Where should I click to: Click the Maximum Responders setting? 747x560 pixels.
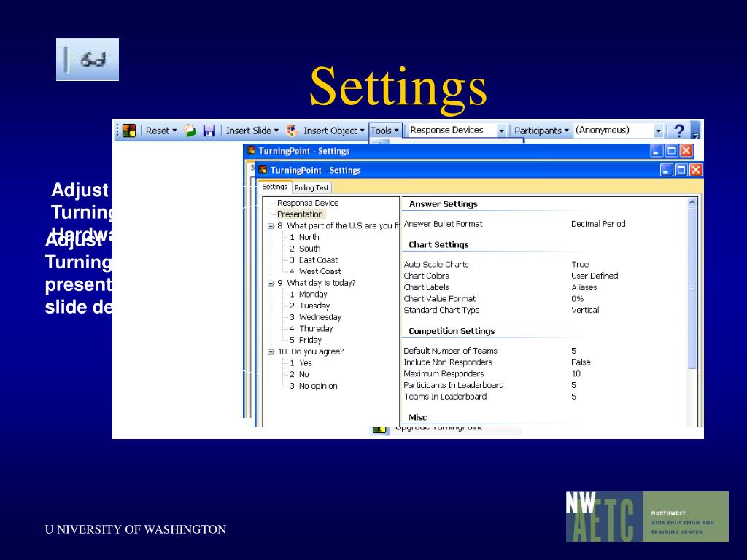click(x=444, y=374)
